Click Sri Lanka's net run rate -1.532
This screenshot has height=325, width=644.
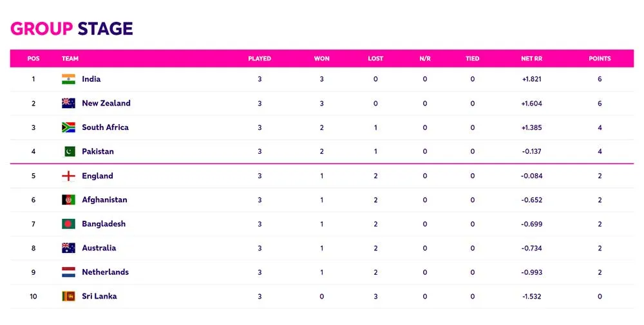pyautogui.click(x=531, y=296)
